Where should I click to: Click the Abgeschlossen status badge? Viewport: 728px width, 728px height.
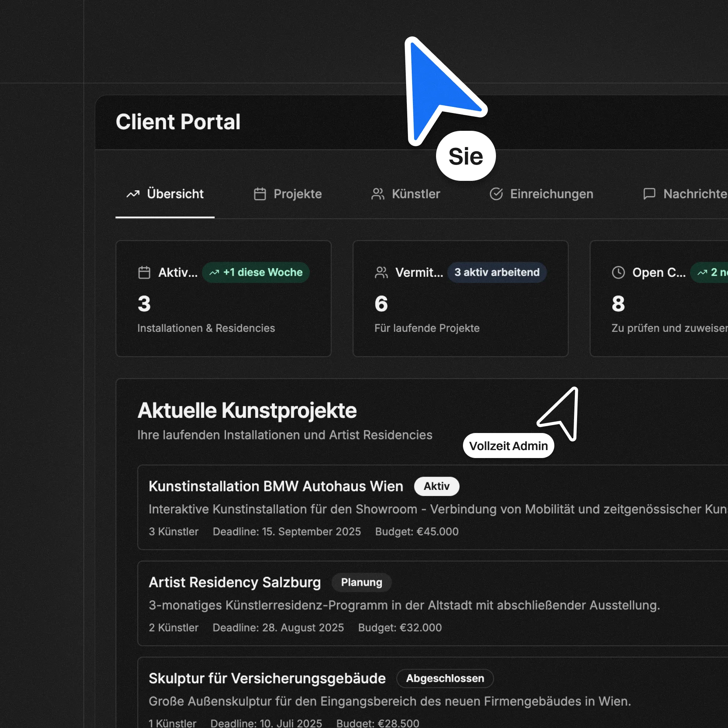(445, 678)
